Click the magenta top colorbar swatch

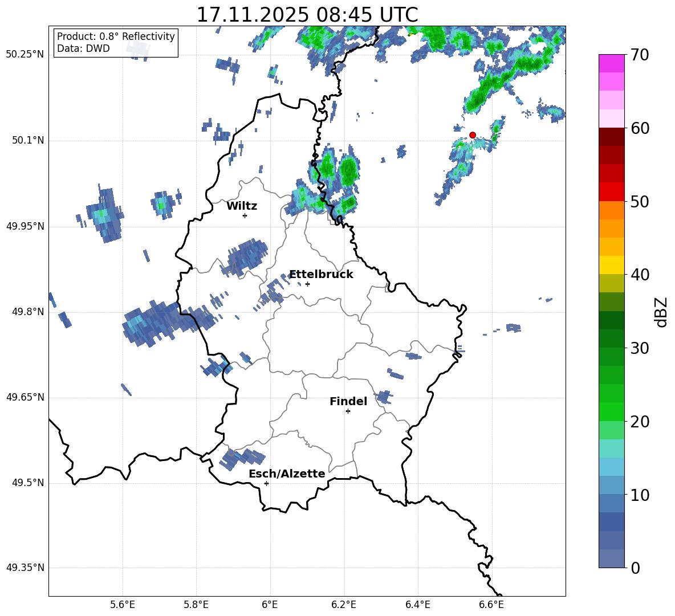point(612,63)
